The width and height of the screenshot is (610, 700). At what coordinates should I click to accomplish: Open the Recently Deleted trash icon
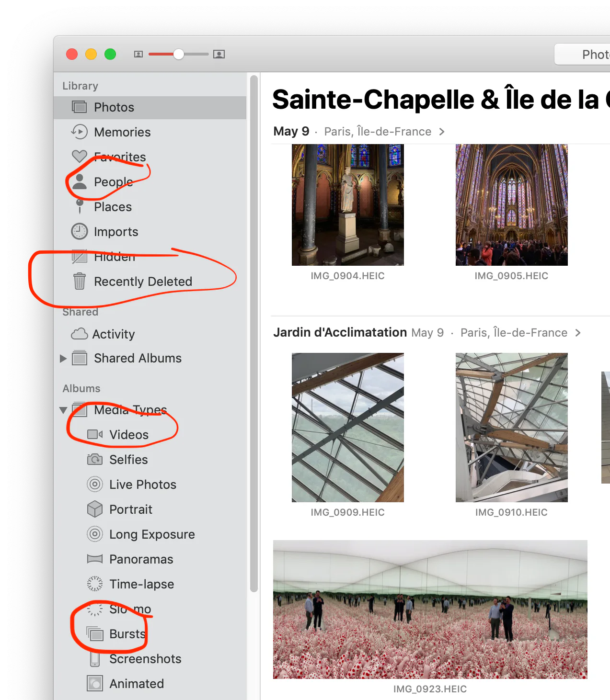pyautogui.click(x=80, y=281)
